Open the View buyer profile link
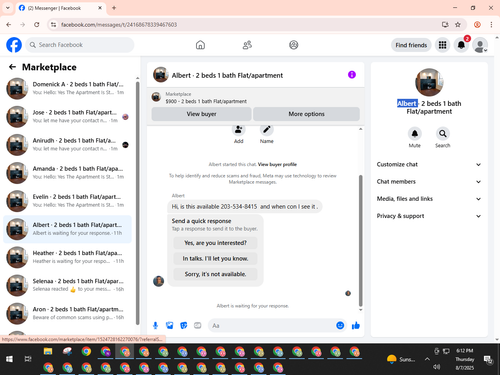 (277, 164)
